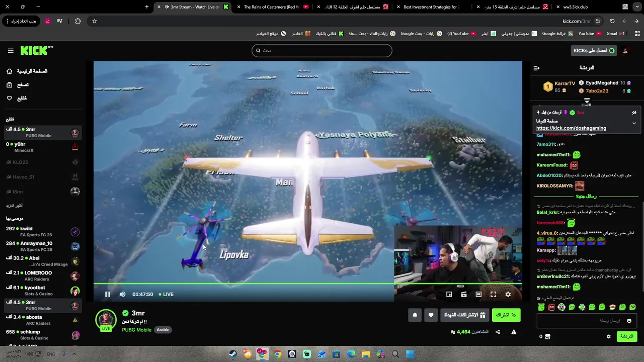Open the kwiid EA Sports FC channel

click(x=43, y=232)
